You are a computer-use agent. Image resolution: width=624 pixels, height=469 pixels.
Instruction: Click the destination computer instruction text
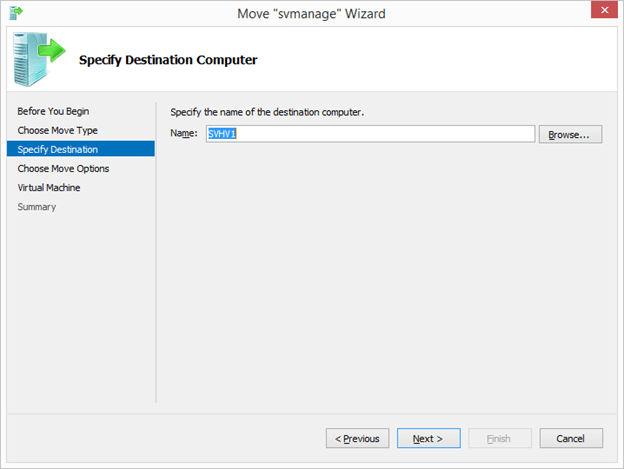click(267, 112)
